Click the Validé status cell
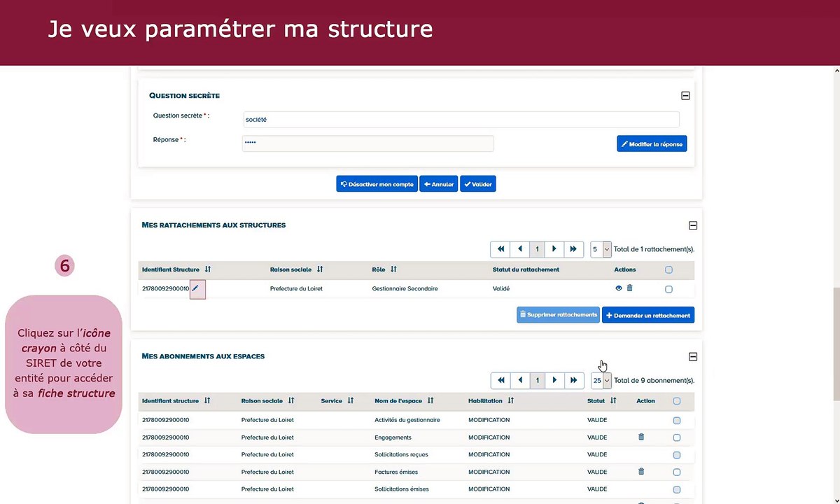The image size is (840, 504). pos(501,288)
